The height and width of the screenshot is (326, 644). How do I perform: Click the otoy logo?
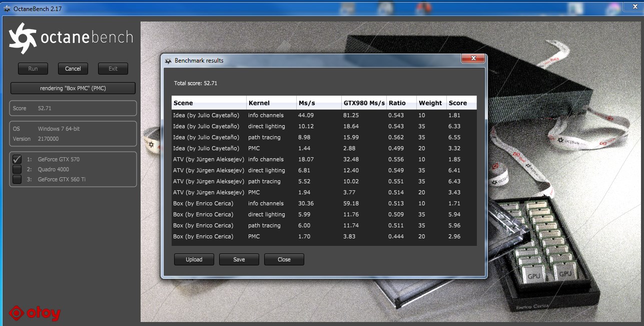35,313
